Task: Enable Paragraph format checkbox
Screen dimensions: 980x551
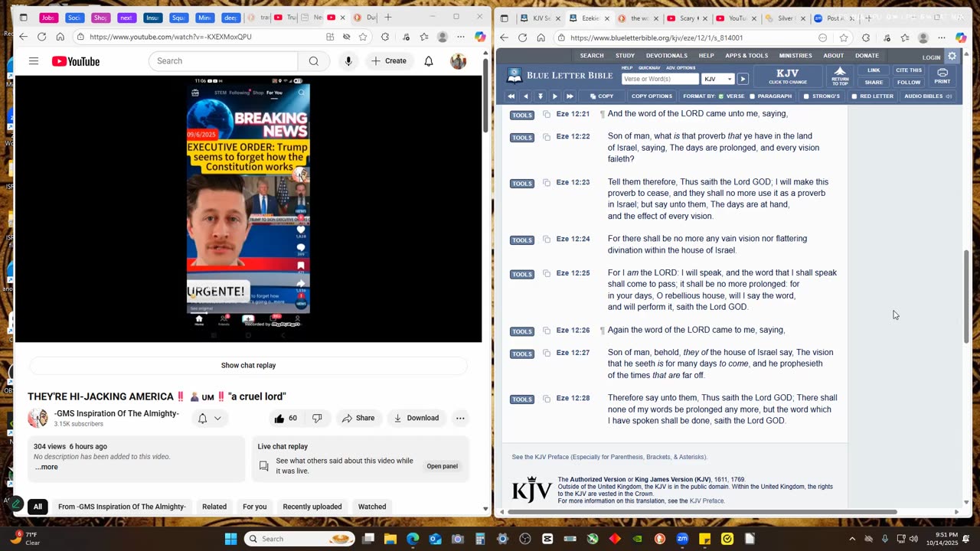Action: [x=752, y=96]
